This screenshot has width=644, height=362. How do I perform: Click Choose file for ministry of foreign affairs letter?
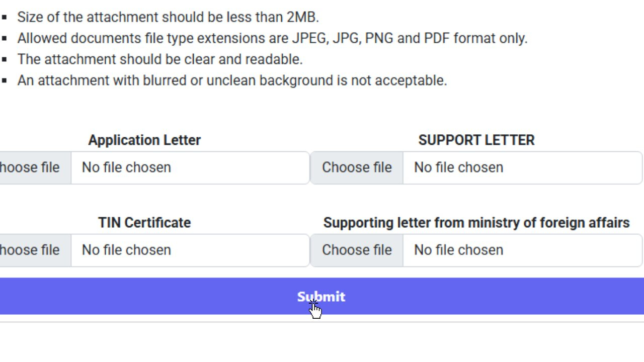(357, 250)
